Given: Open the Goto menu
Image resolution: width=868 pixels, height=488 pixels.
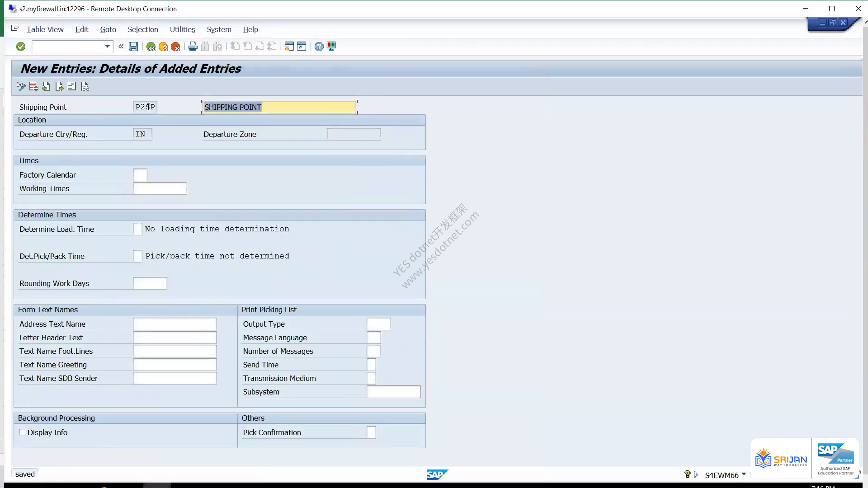Looking at the screenshot, I should 108,29.
